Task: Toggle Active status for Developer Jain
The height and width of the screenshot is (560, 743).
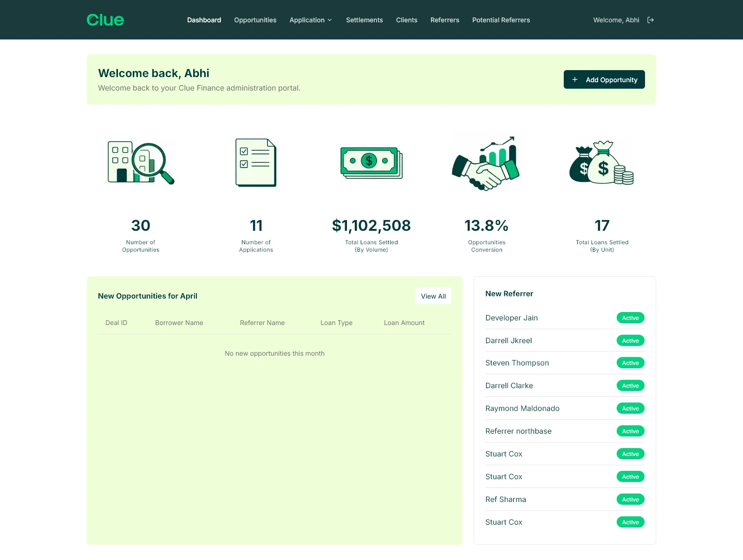Action: click(630, 318)
